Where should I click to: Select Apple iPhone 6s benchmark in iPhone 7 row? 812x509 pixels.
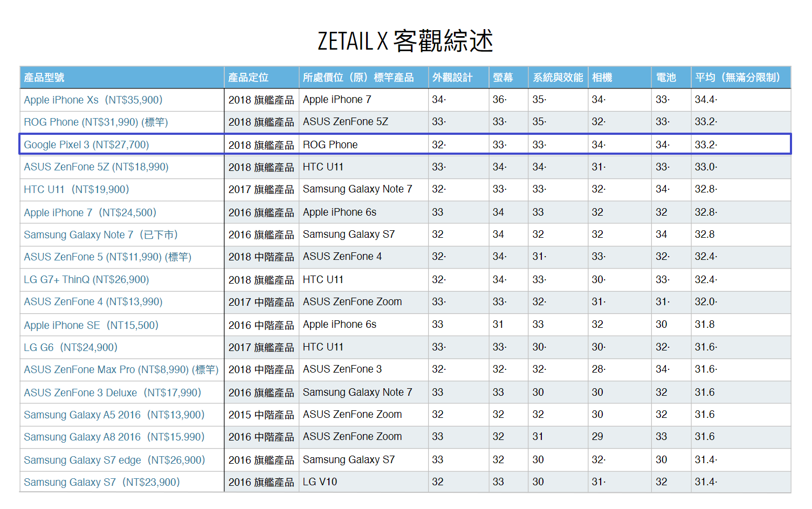pyautogui.click(x=340, y=212)
